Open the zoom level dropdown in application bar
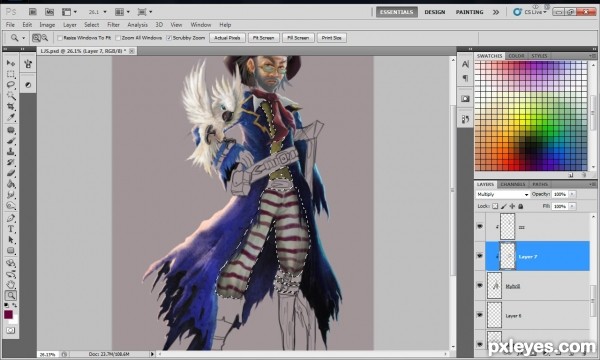 click(105, 12)
